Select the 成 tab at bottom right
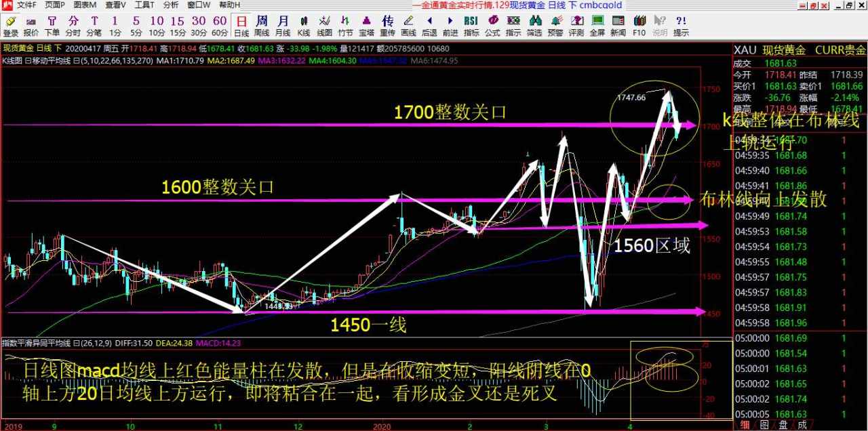The image size is (868, 431). [x=802, y=425]
